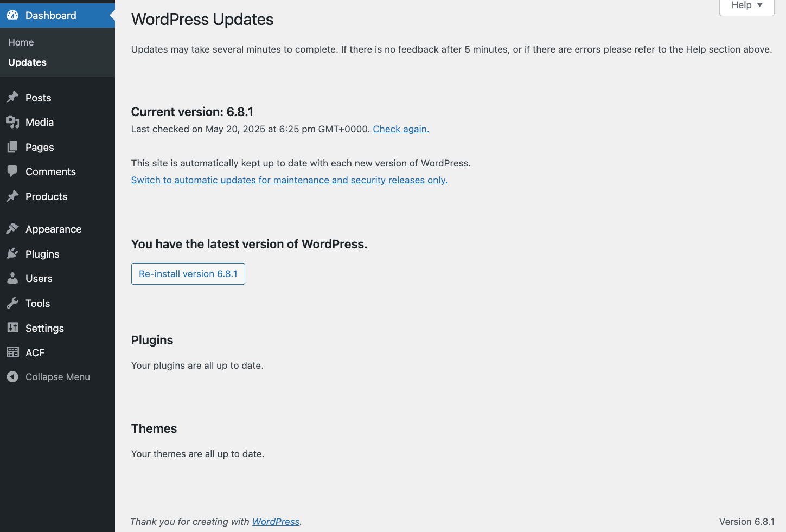Image resolution: width=786 pixels, height=532 pixels.
Task: Click the Pages stacked-sheets icon
Action: coord(12,147)
